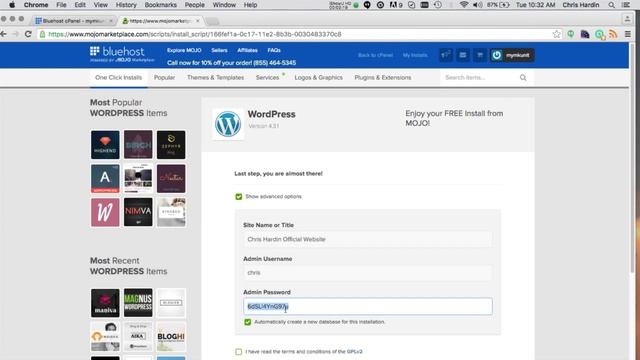Bookmark the page with the star icon
640x360 pixels.
[x=556, y=34]
